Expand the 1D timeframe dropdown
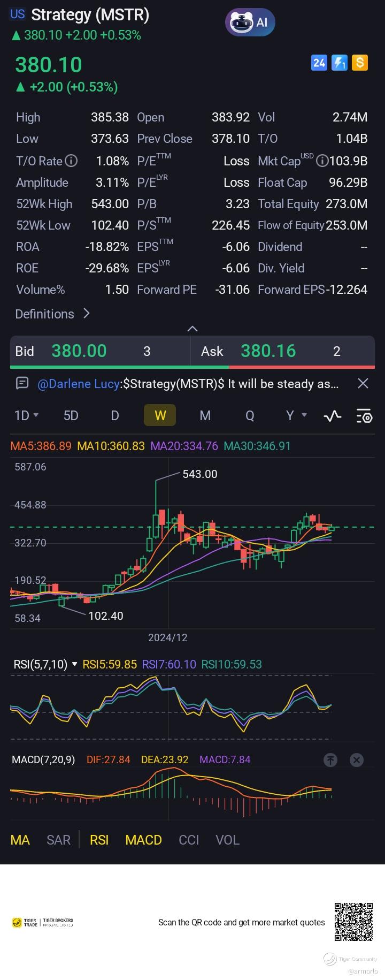Image resolution: width=385 pixels, height=980 pixels. (26, 415)
